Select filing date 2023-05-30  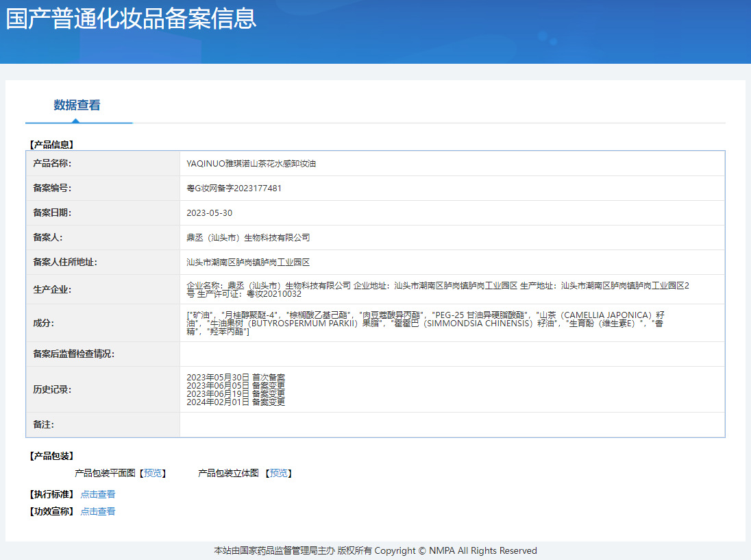pos(209,213)
